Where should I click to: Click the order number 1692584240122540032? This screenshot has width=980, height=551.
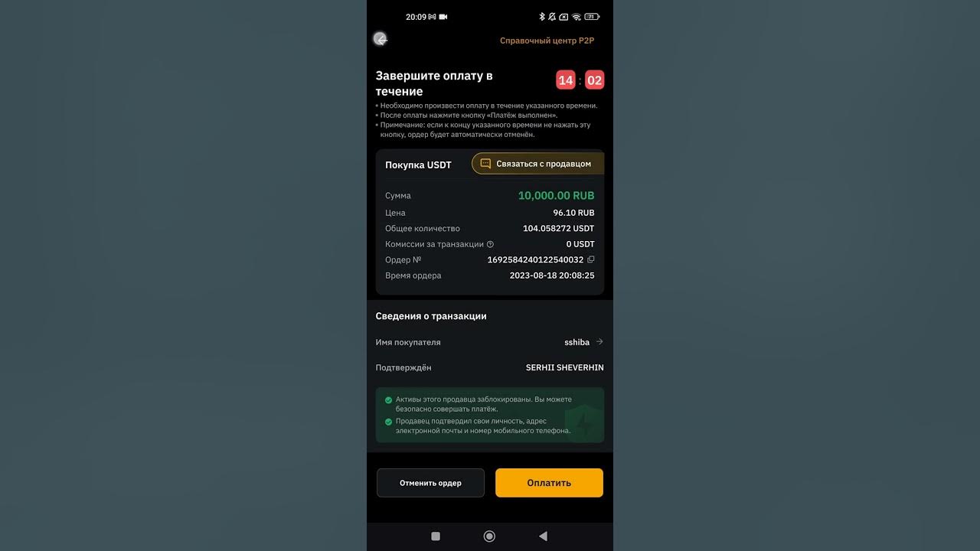click(x=535, y=260)
